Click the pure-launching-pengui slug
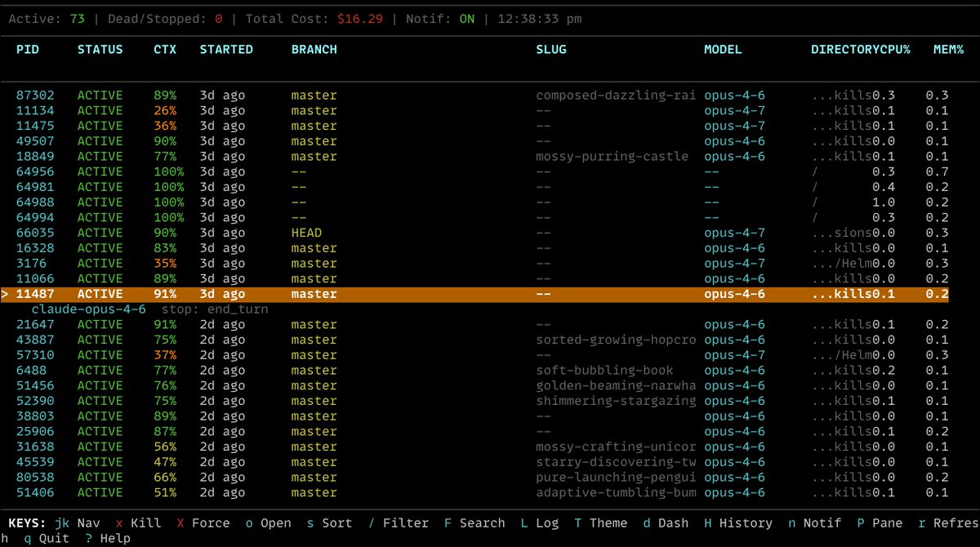The image size is (980, 547). 616,477
